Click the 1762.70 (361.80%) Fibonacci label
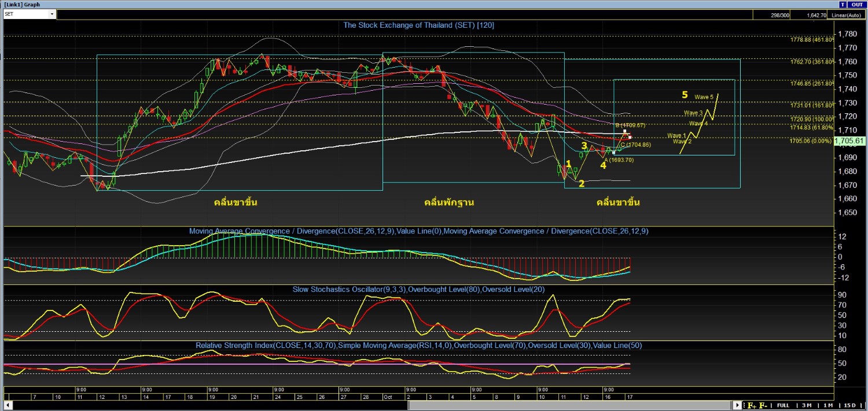Viewport: 868px width, 411px height. click(812, 61)
